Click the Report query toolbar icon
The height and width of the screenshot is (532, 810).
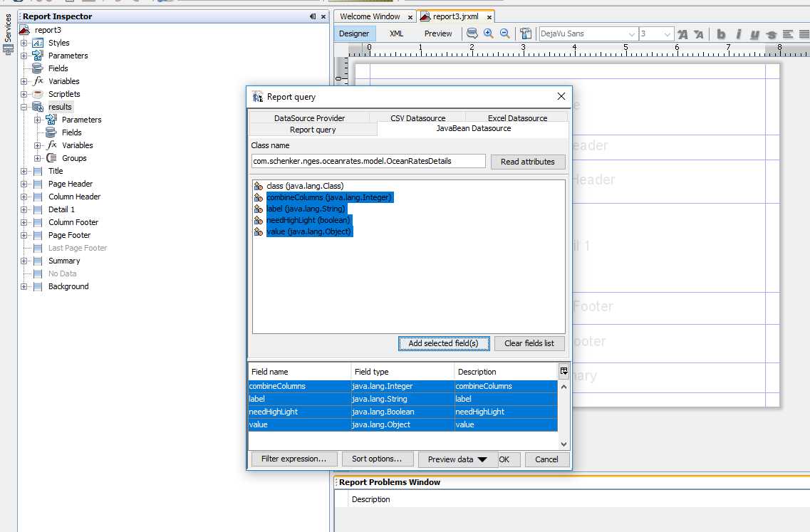[472, 33]
